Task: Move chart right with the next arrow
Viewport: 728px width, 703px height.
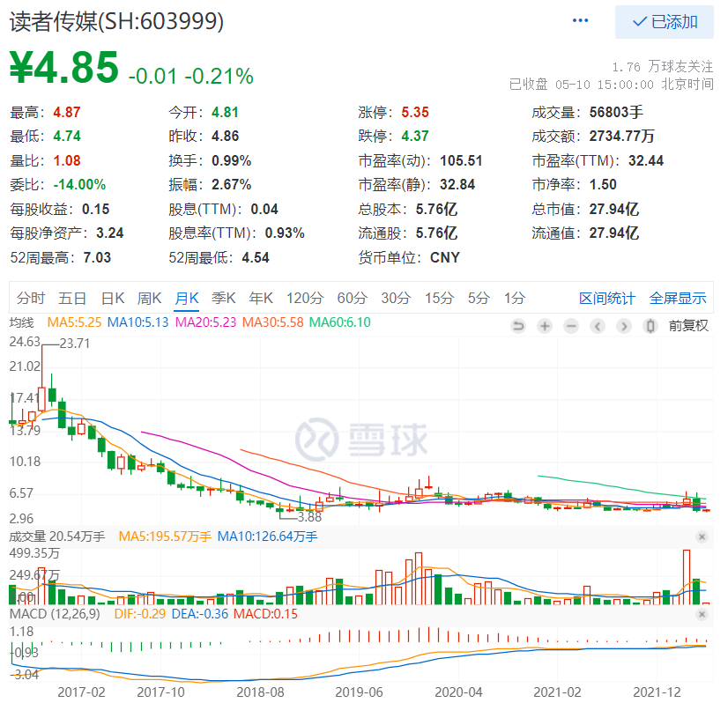Action: point(624,326)
